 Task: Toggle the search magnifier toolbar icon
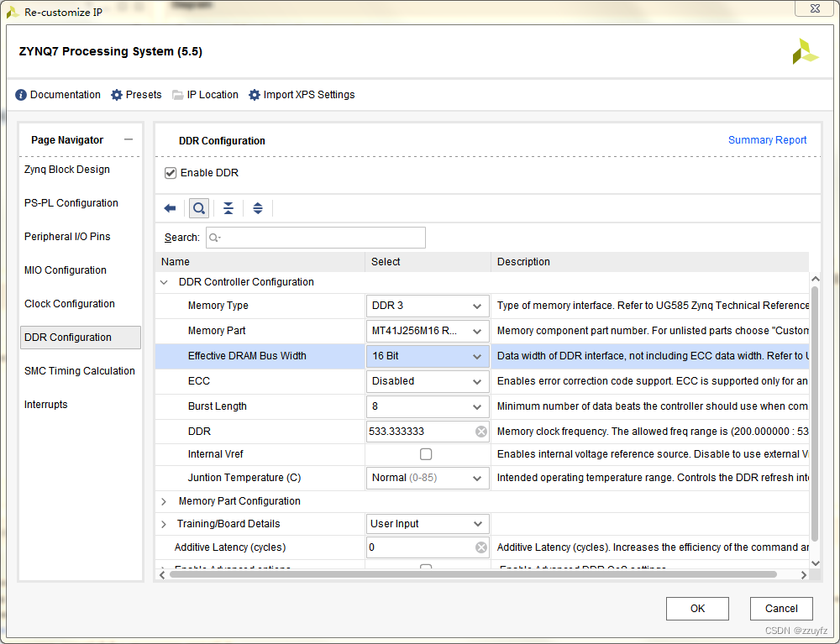pyautogui.click(x=199, y=208)
